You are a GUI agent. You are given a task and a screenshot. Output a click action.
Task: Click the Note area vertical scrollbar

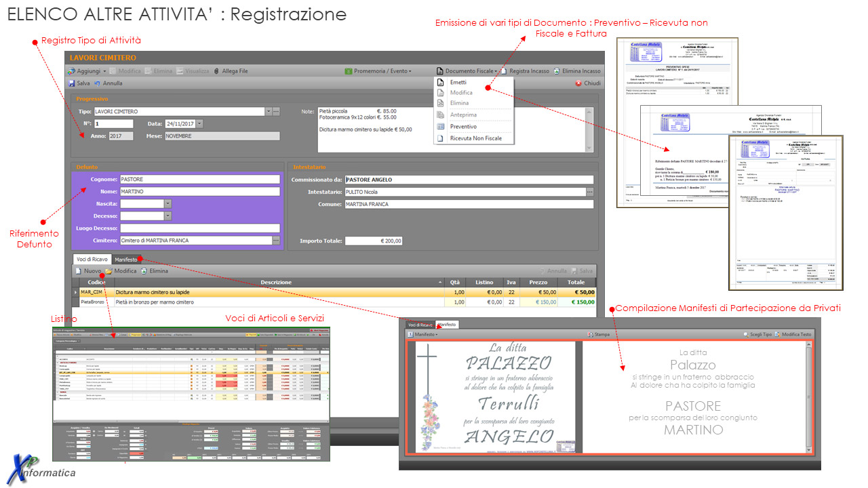pos(589,129)
